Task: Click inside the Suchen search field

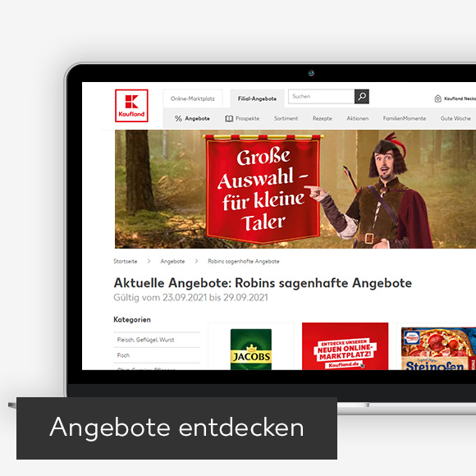Action: pos(321,97)
